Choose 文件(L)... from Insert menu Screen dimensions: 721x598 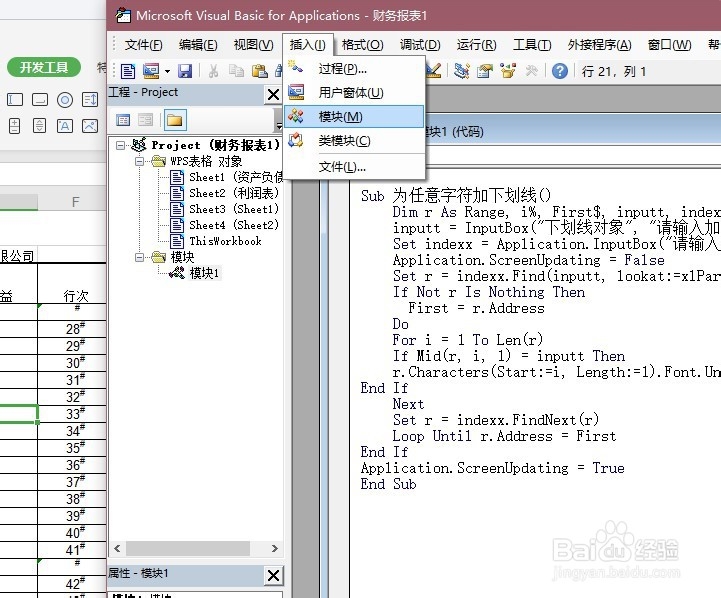(354, 167)
